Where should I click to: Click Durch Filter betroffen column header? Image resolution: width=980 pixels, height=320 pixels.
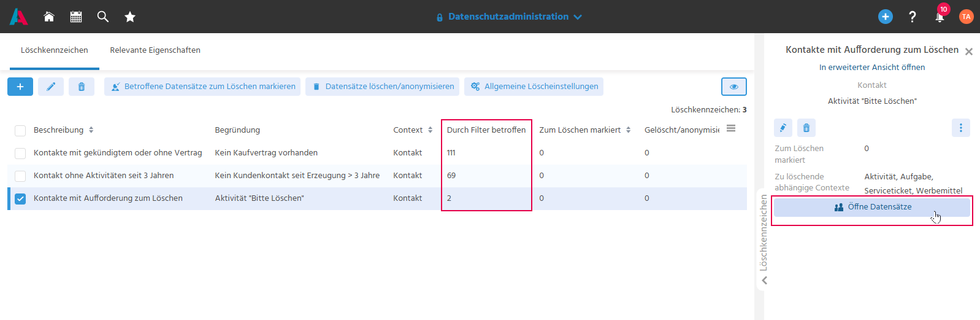click(486, 130)
